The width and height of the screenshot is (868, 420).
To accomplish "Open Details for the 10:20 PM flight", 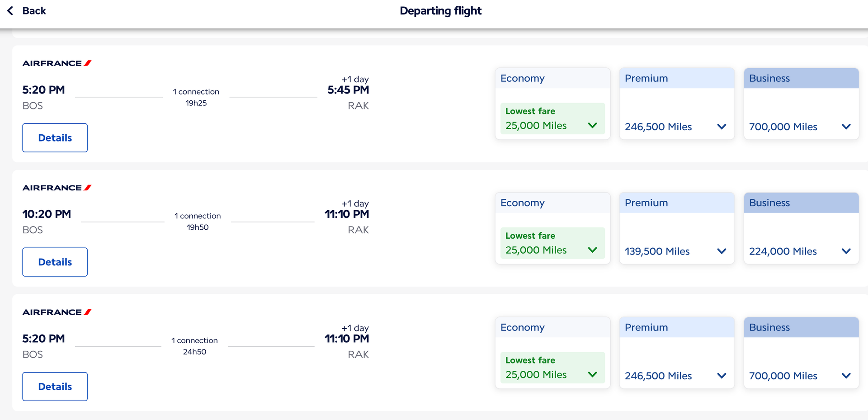I will click(x=55, y=262).
